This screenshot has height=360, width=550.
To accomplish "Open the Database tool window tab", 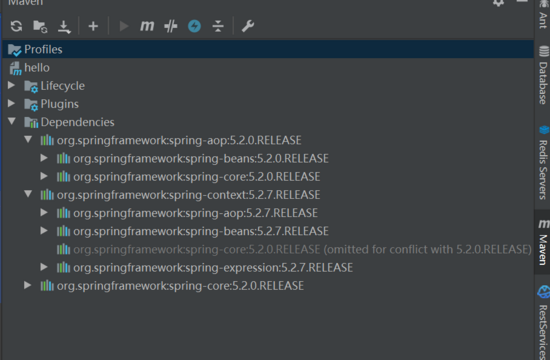I will coord(543,75).
